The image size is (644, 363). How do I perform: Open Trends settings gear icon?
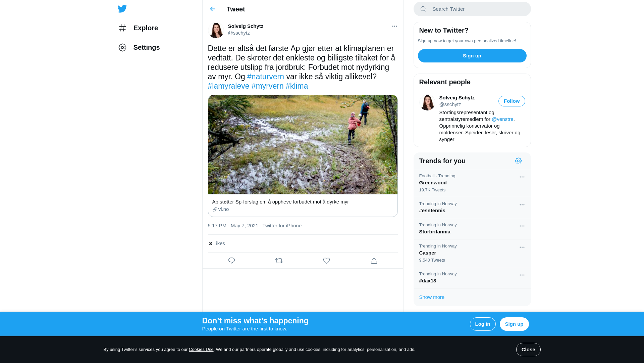(x=518, y=161)
